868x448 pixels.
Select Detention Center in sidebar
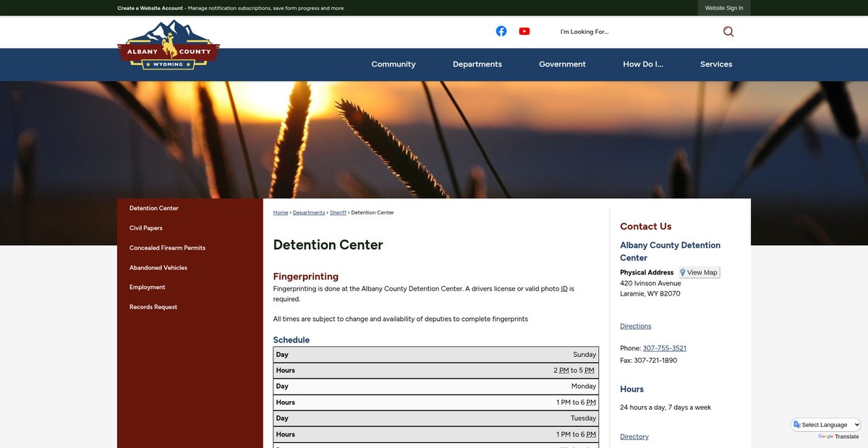point(154,208)
